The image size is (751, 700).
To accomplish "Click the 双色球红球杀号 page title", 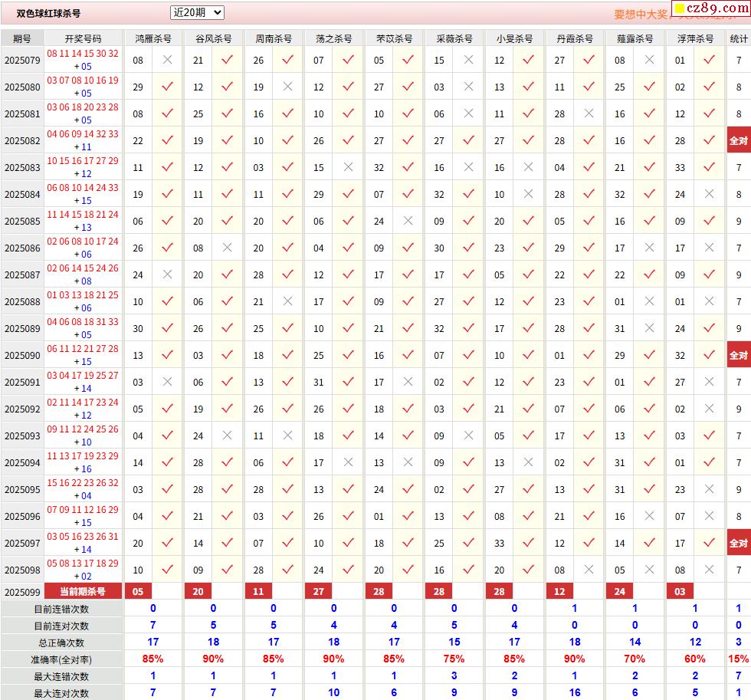I will coord(48,13).
